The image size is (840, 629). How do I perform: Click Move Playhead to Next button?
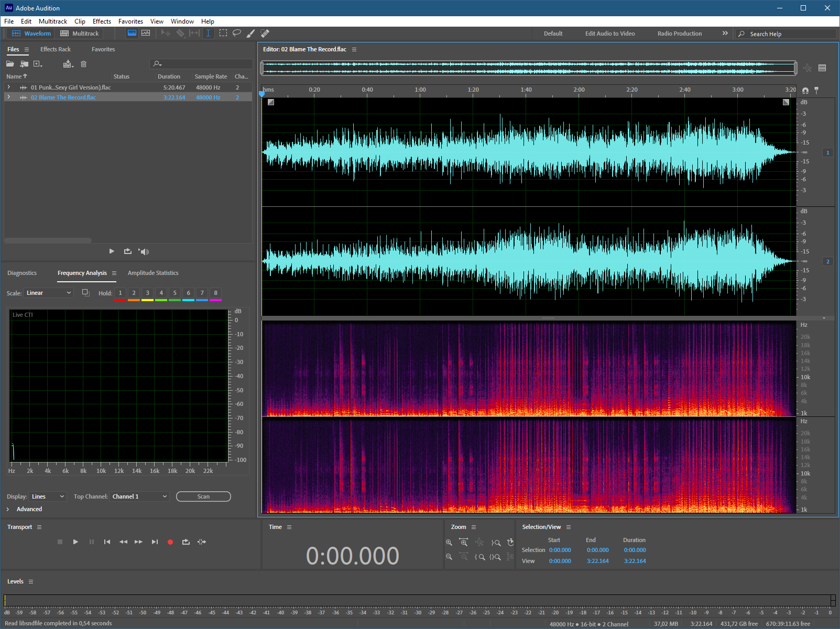click(x=155, y=542)
